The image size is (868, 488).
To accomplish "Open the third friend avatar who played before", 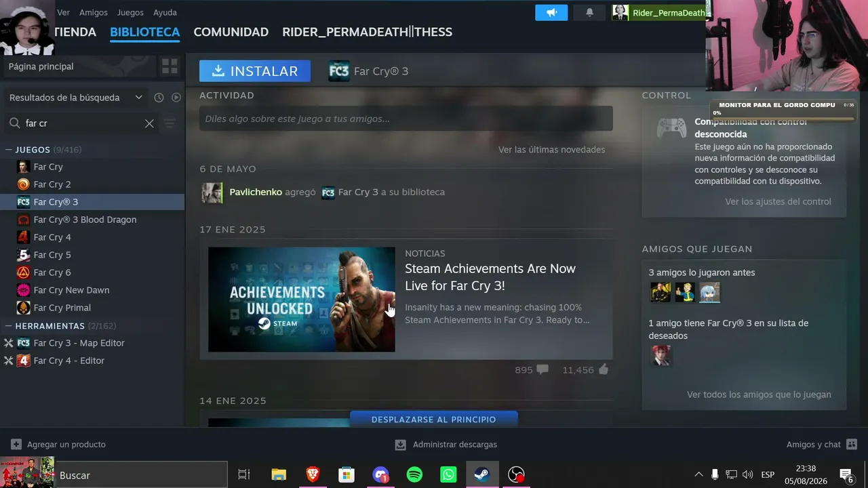I will click(x=709, y=293).
